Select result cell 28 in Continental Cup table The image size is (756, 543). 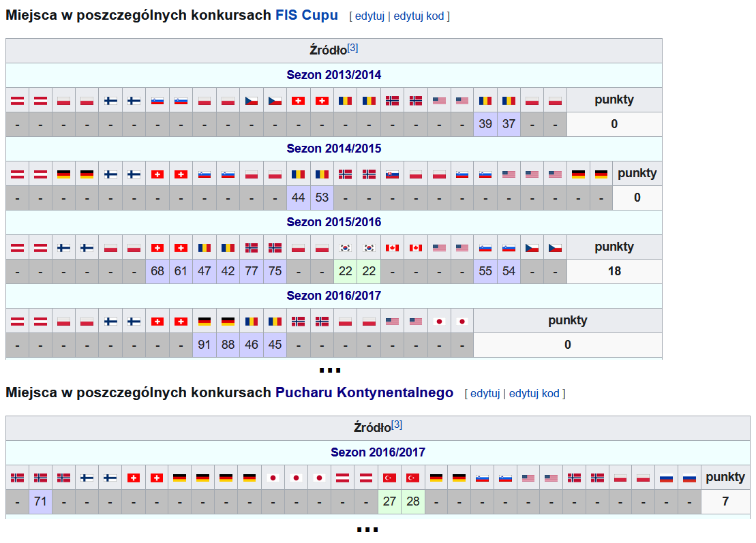click(x=412, y=501)
